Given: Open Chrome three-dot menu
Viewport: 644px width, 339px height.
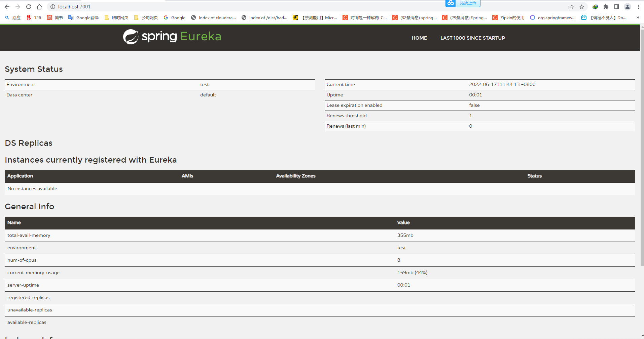Looking at the screenshot, I should click(638, 7).
